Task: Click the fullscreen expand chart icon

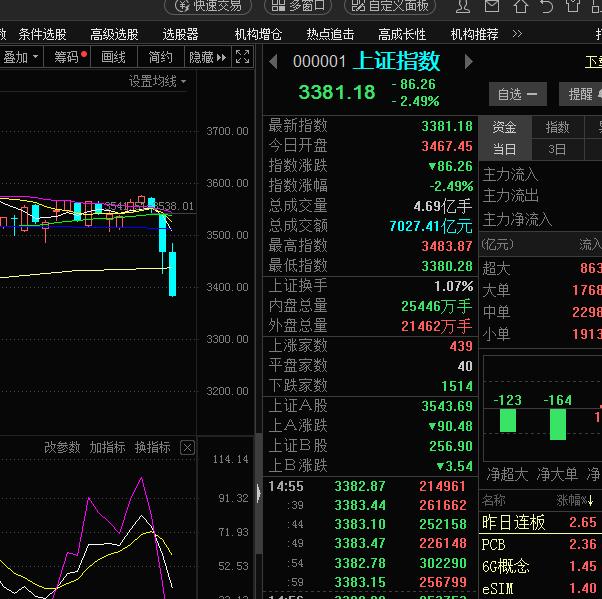Action: pyautogui.click(x=242, y=57)
